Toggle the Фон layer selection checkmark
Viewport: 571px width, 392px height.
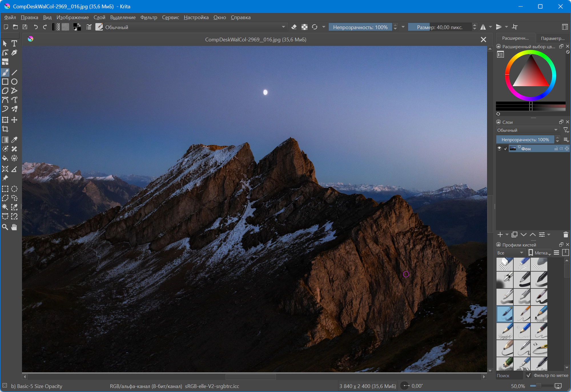tap(506, 148)
